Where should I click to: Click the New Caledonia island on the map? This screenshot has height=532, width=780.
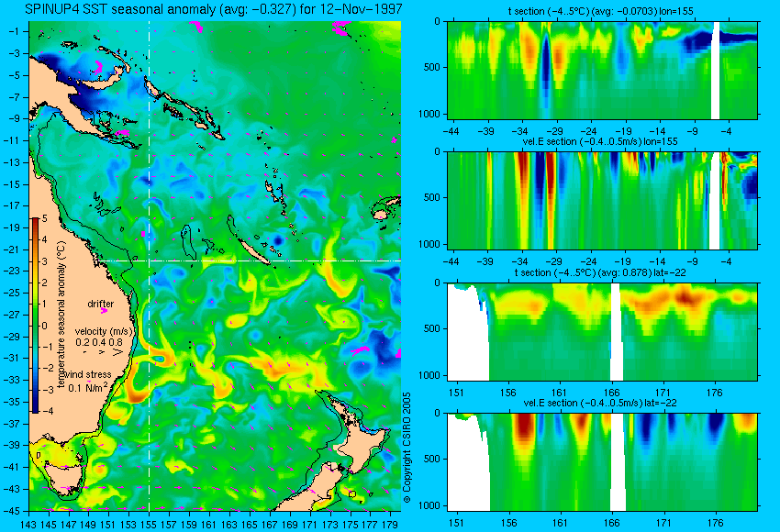click(252, 251)
